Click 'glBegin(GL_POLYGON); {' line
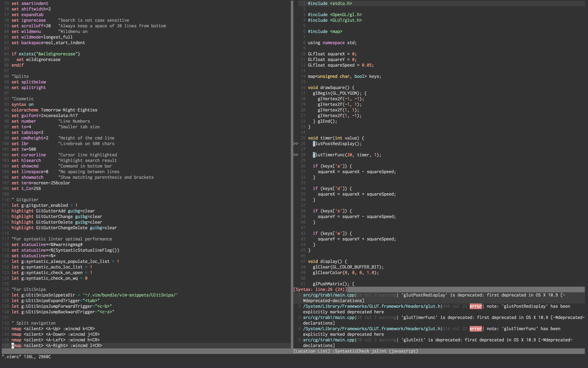Viewport: 588px width, 368px height. tap(340, 93)
